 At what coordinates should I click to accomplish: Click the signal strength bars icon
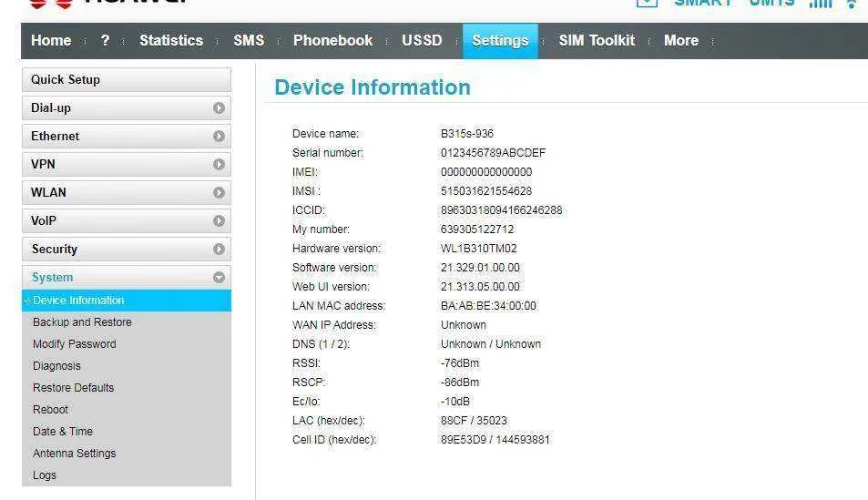[821, 4]
